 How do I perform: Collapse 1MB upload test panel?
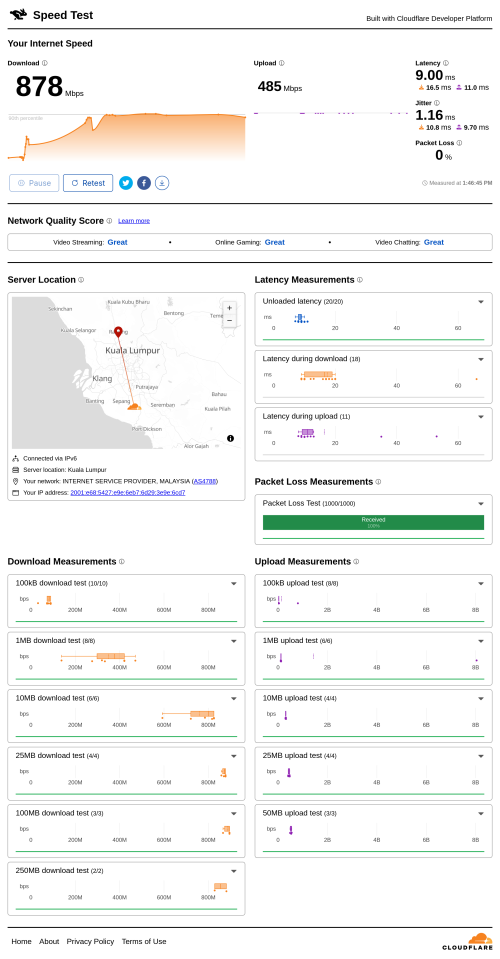(x=481, y=641)
